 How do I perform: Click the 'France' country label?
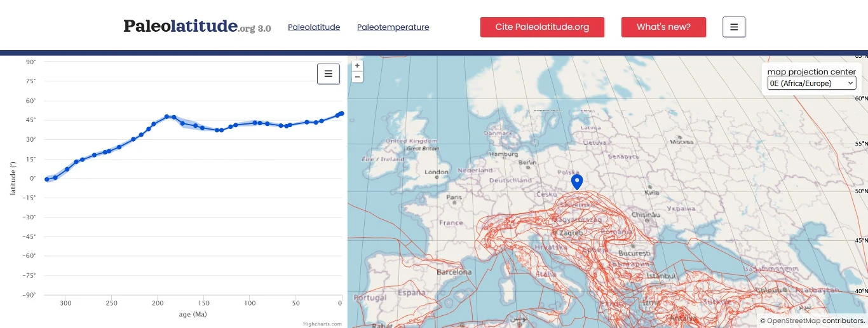click(x=451, y=223)
